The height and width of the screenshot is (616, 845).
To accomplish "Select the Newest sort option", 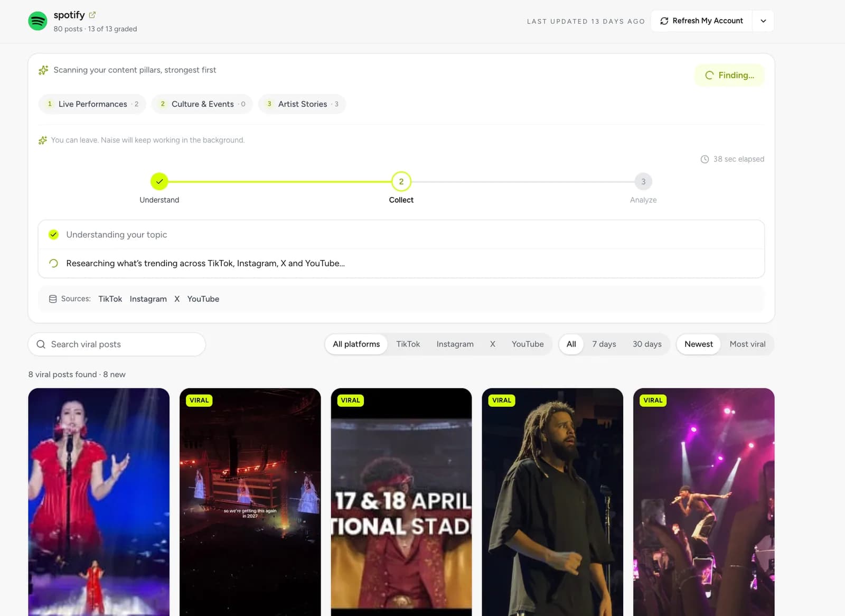I will pos(698,344).
